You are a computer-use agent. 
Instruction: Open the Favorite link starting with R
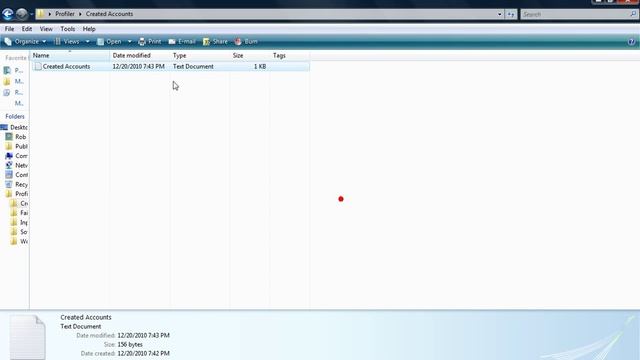(x=13, y=93)
